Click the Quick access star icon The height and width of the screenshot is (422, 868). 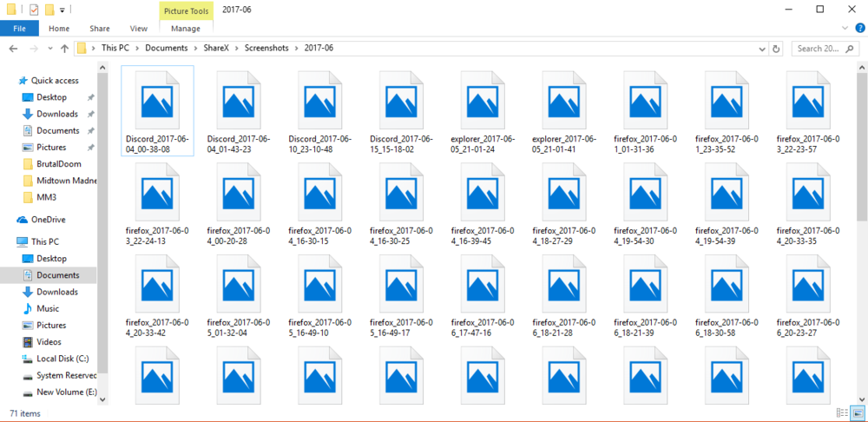tap(23, 80)
